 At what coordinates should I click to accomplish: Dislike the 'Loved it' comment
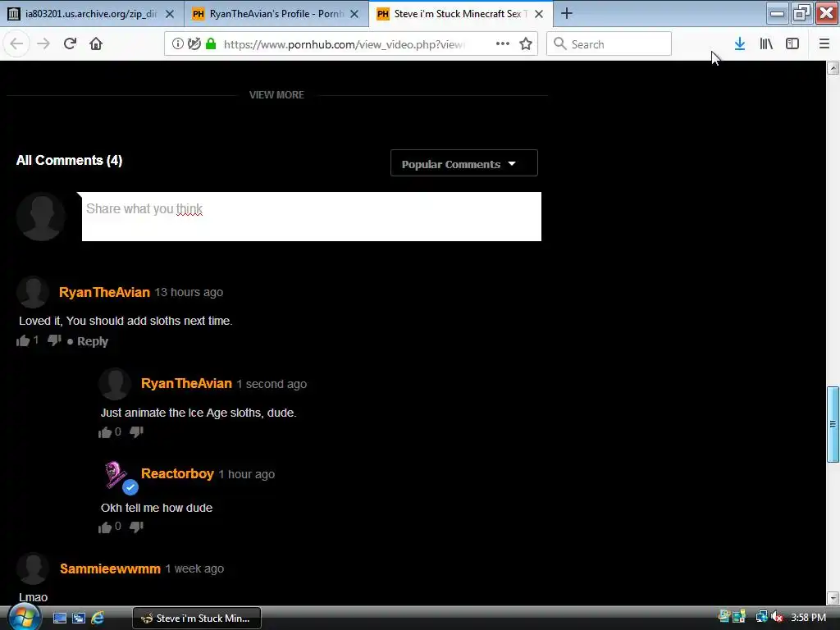54,340
